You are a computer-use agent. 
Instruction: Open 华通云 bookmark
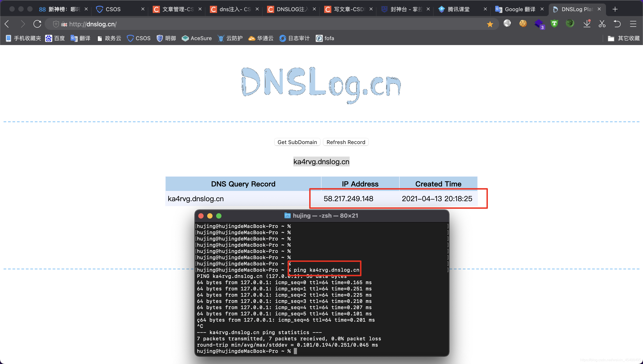[261, 38]
